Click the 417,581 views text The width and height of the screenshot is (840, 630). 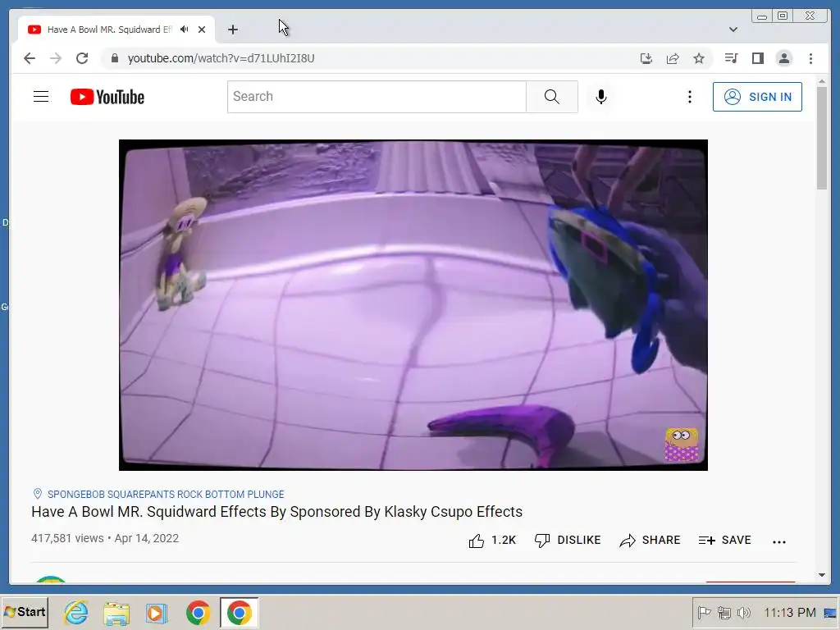pos(67,538)
